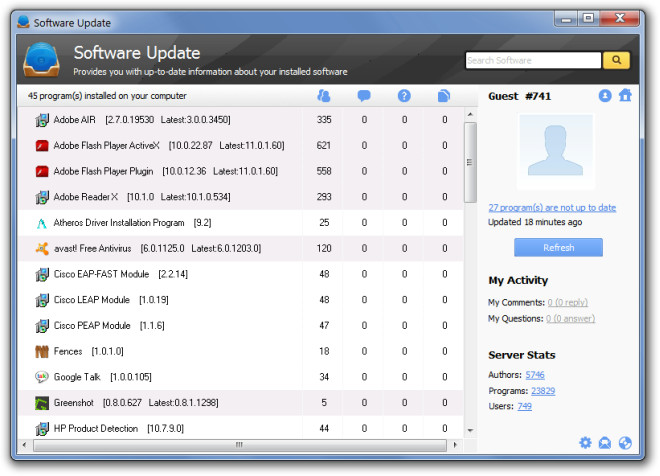Open My Comments '0 (0 reply)' link
This screenshot has height=476, width=660.
click(567, 302)
